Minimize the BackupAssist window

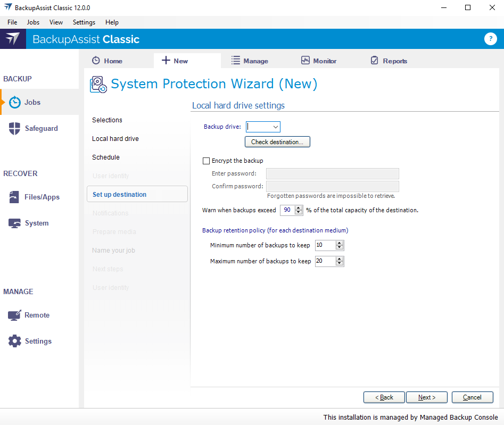(444, 7)
